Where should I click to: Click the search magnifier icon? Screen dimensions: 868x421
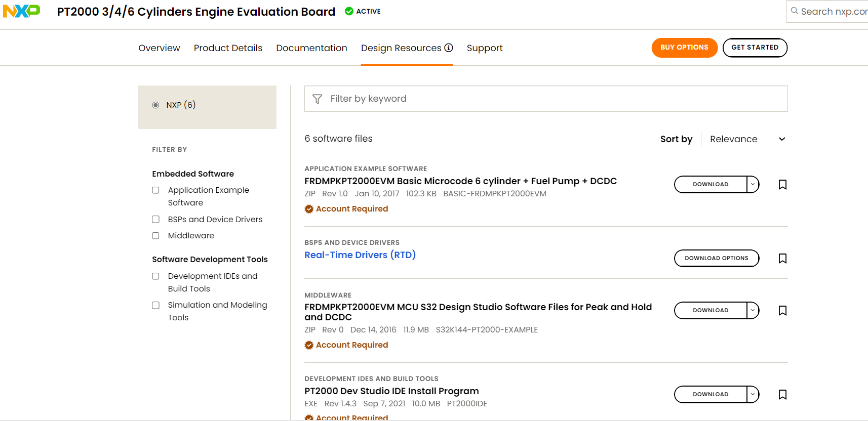click(794, 11)
